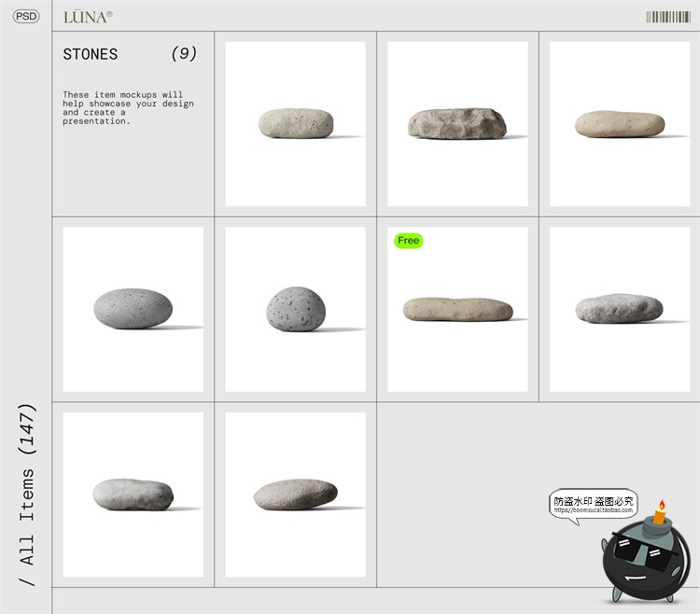Viewport: 700px width, 614px height.
Task: Click the LŪNA brand logo
Action: click(88, 17)
